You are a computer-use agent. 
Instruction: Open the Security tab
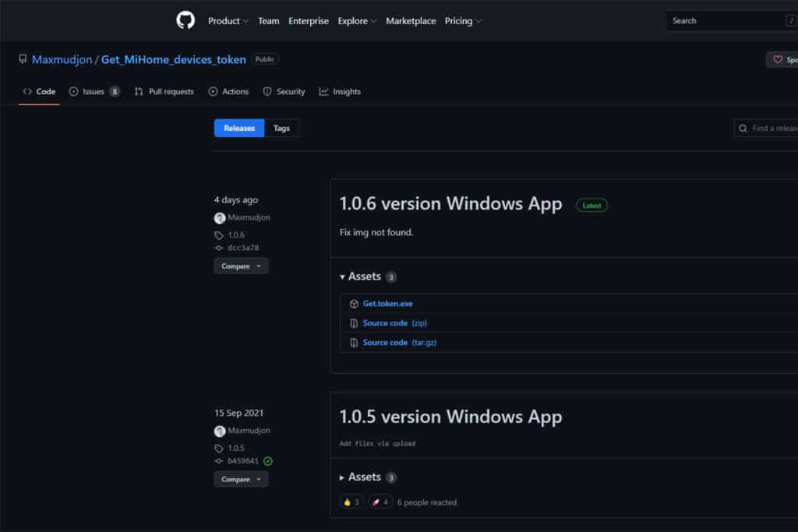pos(284,92)
